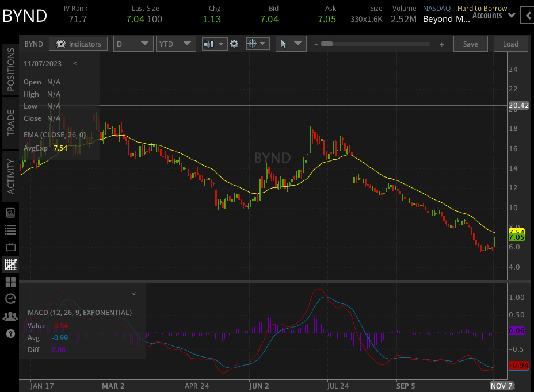Open the clock refresh history sidebar icon
This screenshot has height=392, width=534.
[10, 299]
